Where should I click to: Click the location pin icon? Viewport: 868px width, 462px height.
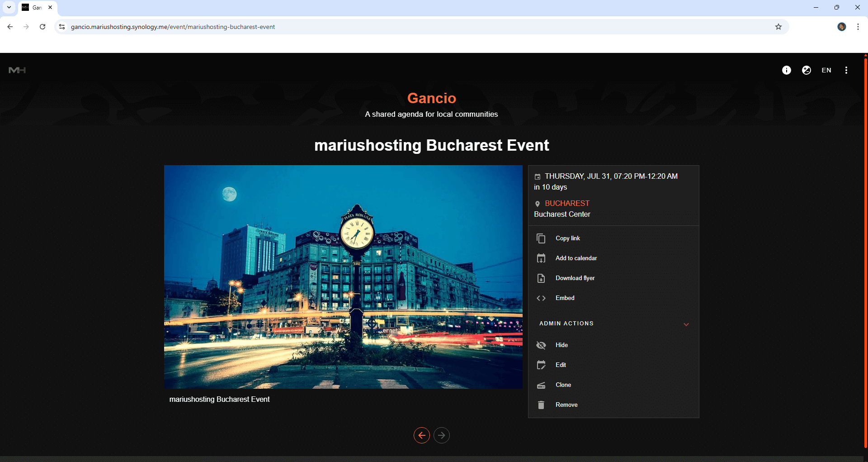538,204
